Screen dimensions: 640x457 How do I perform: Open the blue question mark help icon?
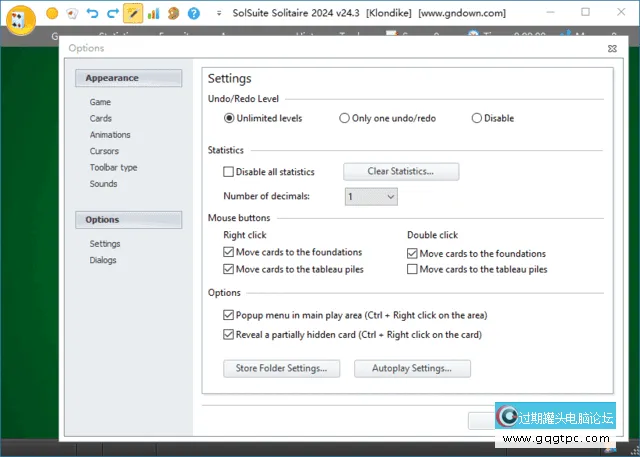pos(192,14)
